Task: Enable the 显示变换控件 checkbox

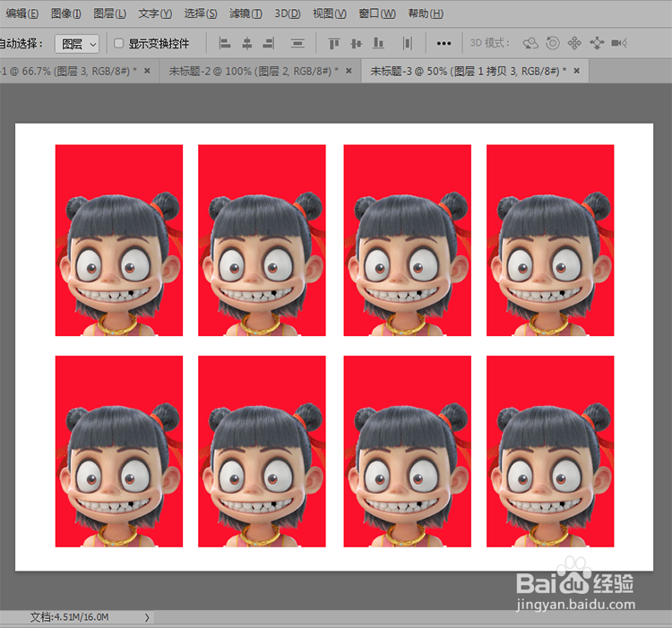Action: coord(118,43)
